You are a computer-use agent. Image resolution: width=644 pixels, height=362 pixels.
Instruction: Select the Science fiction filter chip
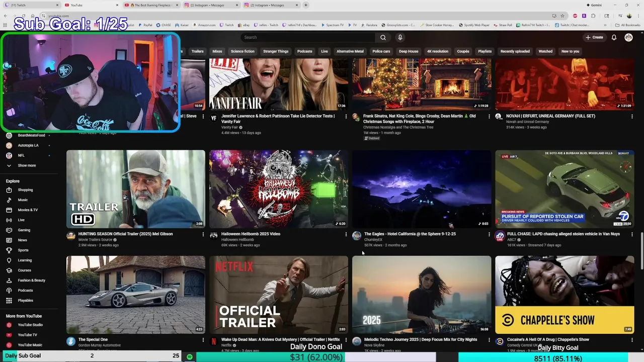[x=243, y=51]
